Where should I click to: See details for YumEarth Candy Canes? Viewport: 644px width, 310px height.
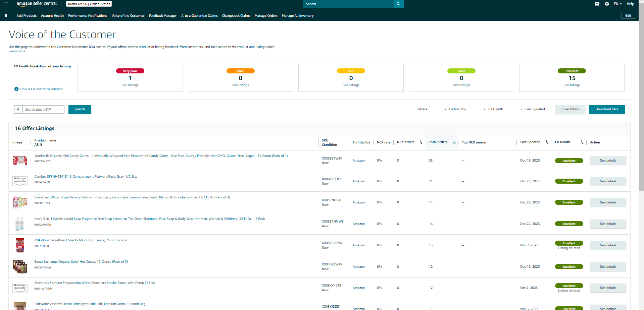coord(608,161)
